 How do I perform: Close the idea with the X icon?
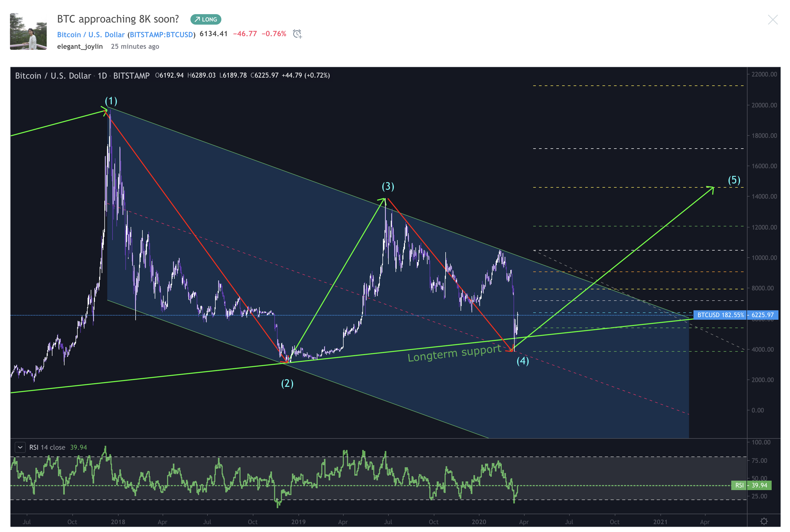772,20
